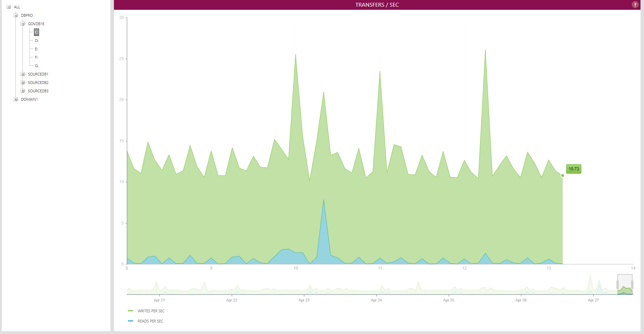This screenshot has width=644, height=334.
Task: Expand the SOURCEDB1 node
Action: point(23,74)
